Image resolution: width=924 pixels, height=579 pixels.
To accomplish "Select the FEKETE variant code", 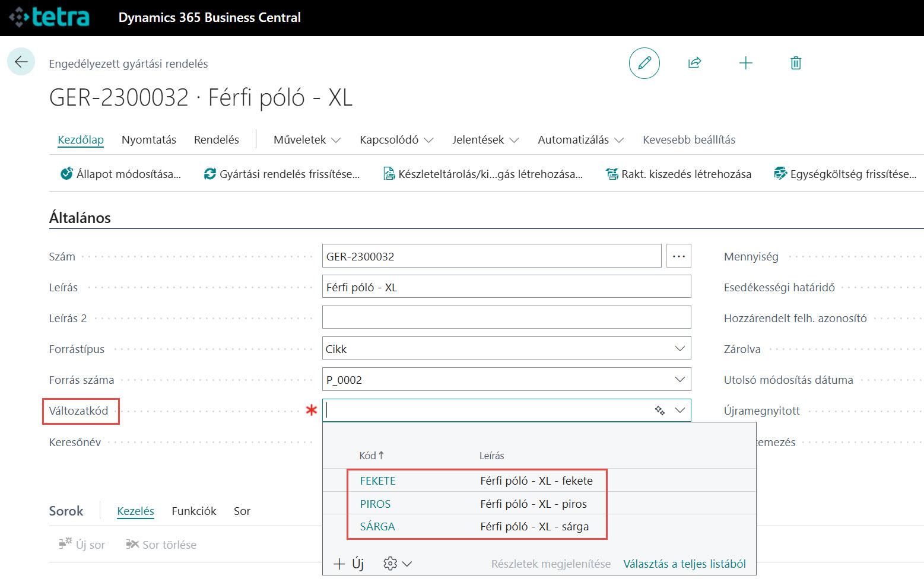I will point(377,481).
